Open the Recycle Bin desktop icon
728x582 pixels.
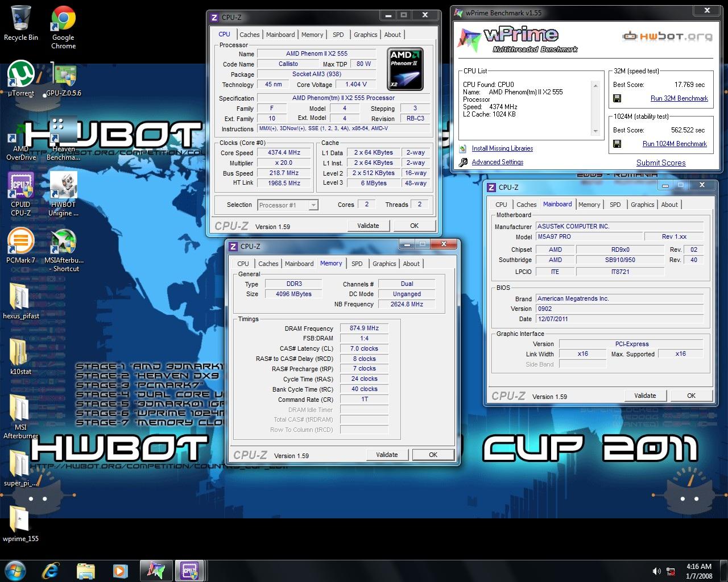21,23
